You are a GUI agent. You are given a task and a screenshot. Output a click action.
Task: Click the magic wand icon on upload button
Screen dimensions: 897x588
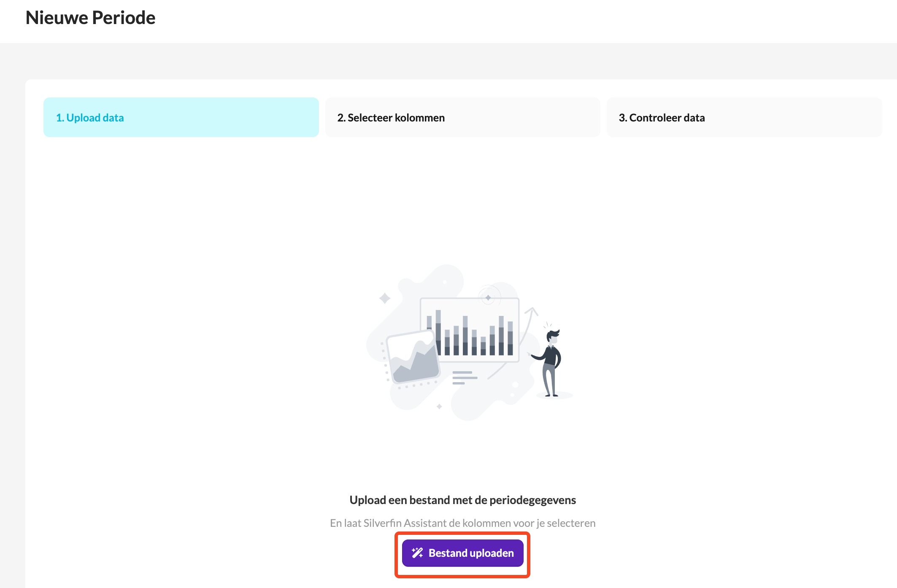click(x=417, y=553)
